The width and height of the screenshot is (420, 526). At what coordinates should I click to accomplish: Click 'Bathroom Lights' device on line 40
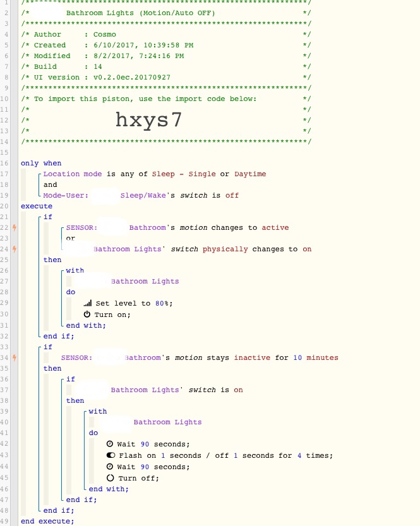[168, 422]
